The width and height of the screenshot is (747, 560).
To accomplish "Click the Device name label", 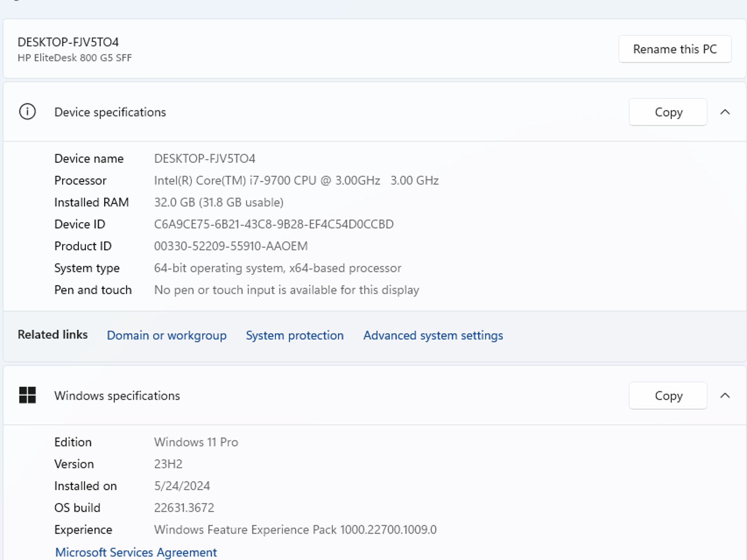I will 89,159.
